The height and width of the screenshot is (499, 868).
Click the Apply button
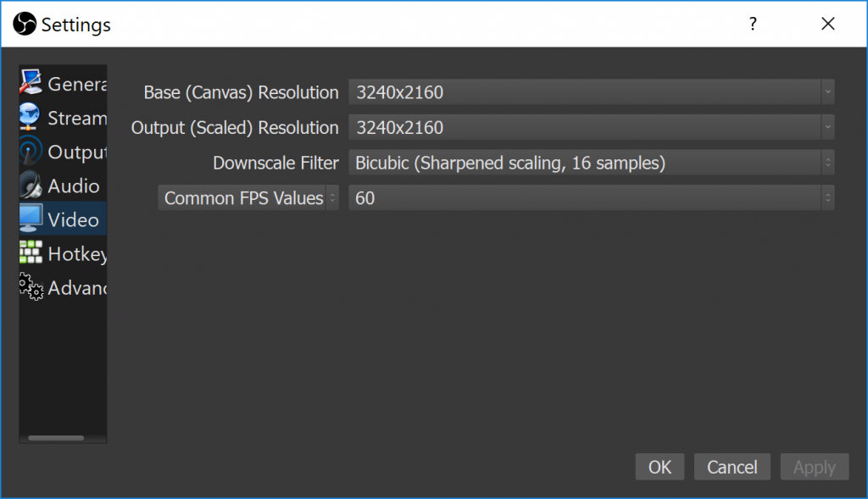point(814,467)
